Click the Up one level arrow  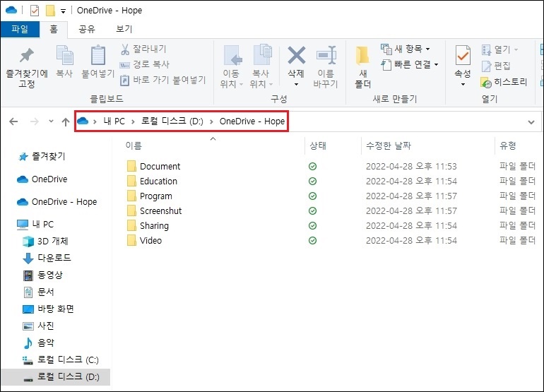[66, 121]
